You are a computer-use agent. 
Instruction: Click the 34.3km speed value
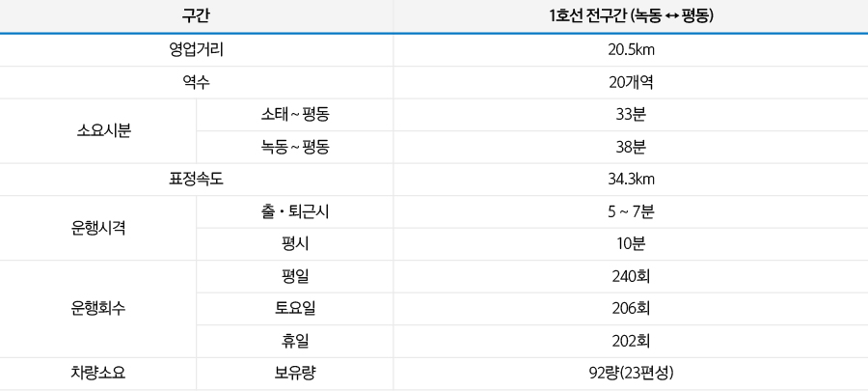tap(631, 180)
